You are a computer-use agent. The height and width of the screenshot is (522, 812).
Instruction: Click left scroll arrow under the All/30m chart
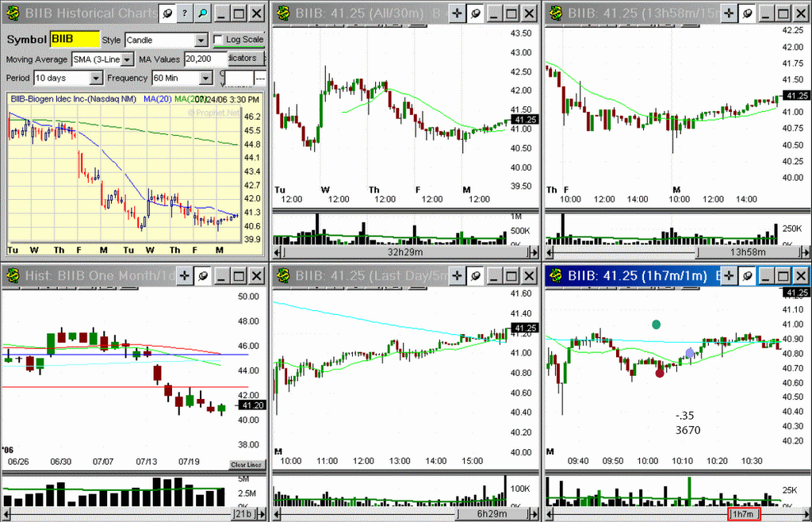tap(277, 253)
